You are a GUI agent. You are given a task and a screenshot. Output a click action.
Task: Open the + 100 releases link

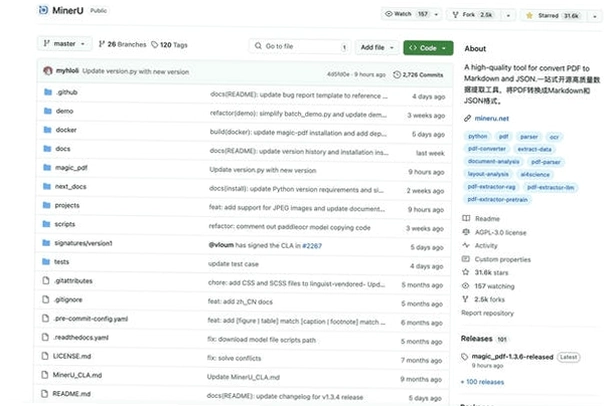482,382
